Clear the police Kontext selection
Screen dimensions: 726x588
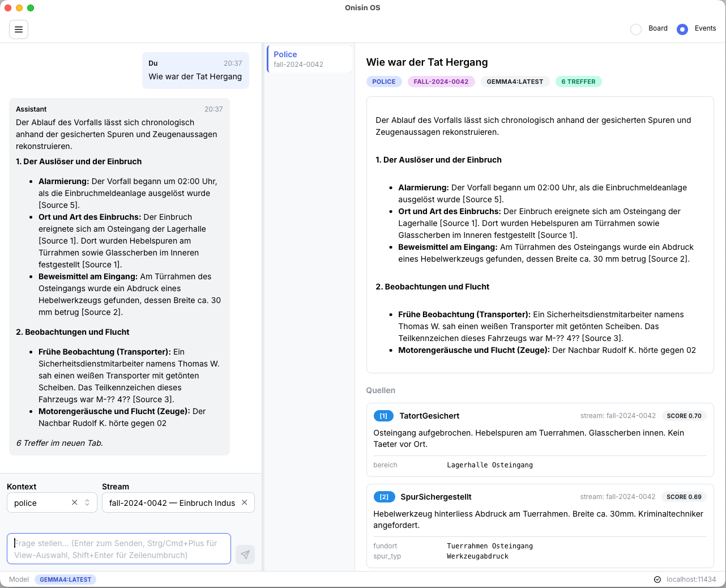(74, 502)
